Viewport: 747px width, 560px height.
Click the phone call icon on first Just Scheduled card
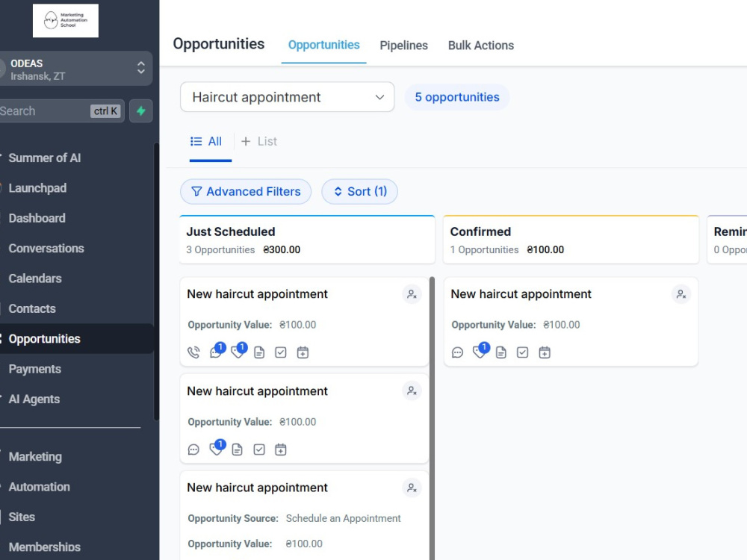tap(193, 352)
